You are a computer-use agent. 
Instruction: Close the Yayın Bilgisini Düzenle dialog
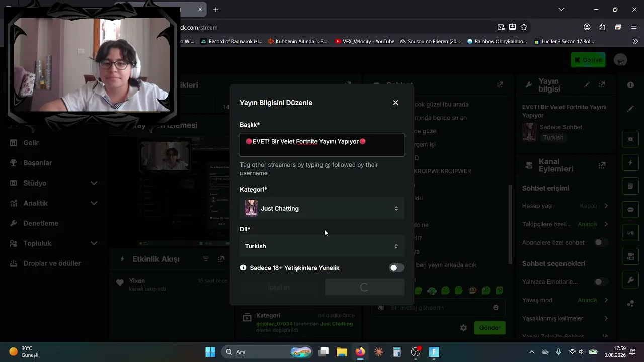coord(395,103)
